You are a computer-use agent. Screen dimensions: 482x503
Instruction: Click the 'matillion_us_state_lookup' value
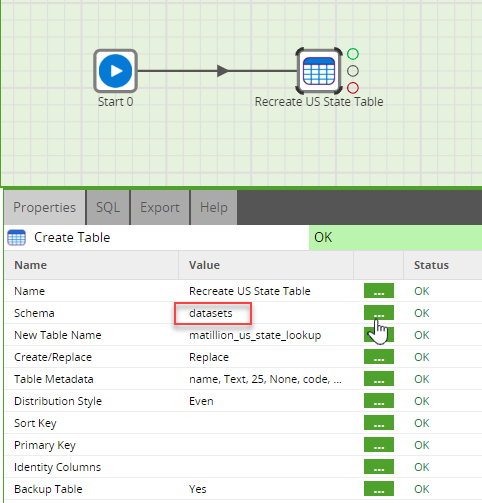coord(255,335)
